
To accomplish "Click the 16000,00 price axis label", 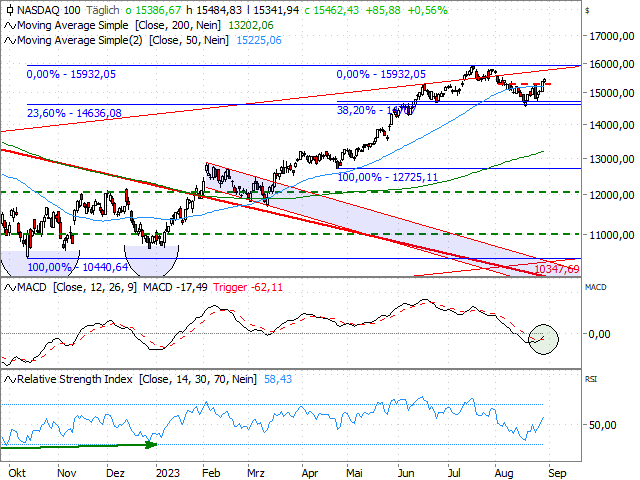I will coord(611,64).
